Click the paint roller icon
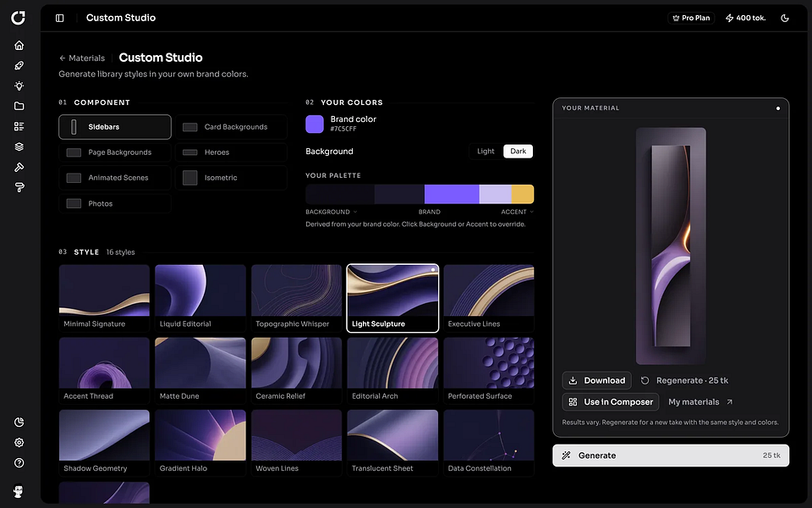This screenshot has width=812, height=508. [x=19, y=187]
